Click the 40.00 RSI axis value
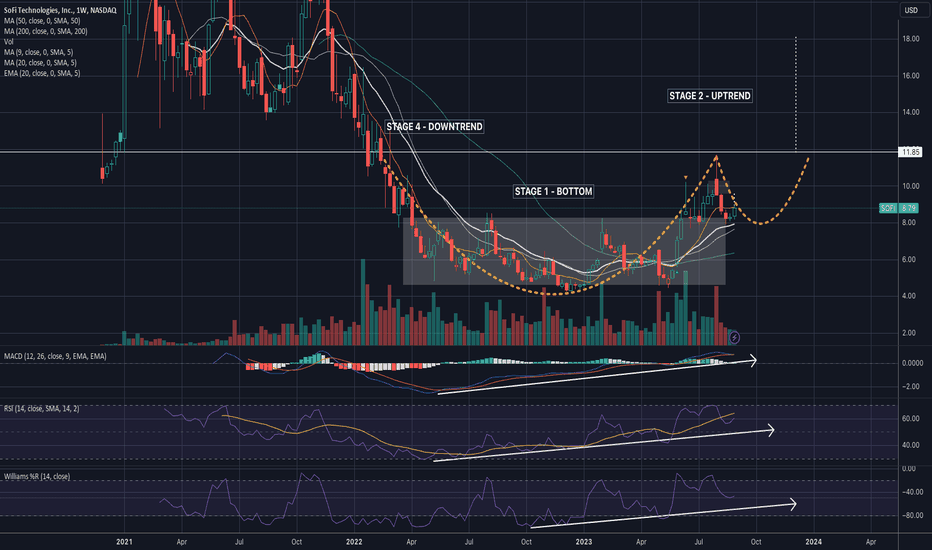Image resolution: width=932 pixels, height=550 pixels. [x=911, y=445]
